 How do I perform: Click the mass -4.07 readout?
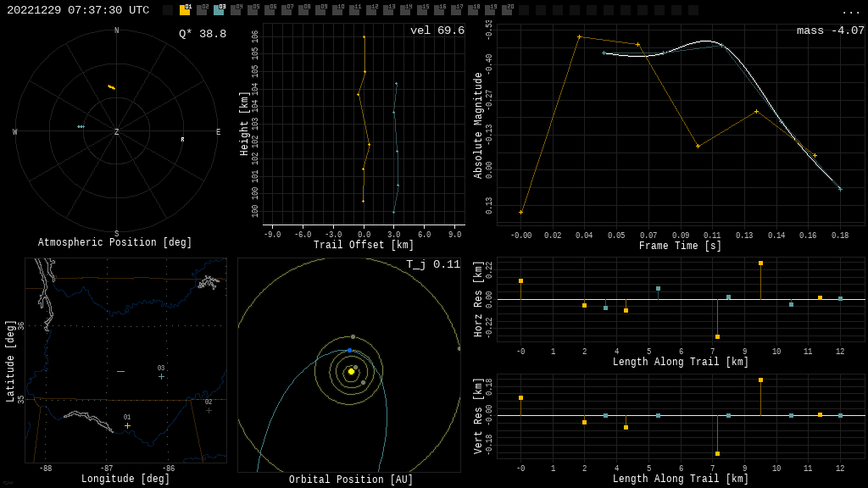point(830,30)
